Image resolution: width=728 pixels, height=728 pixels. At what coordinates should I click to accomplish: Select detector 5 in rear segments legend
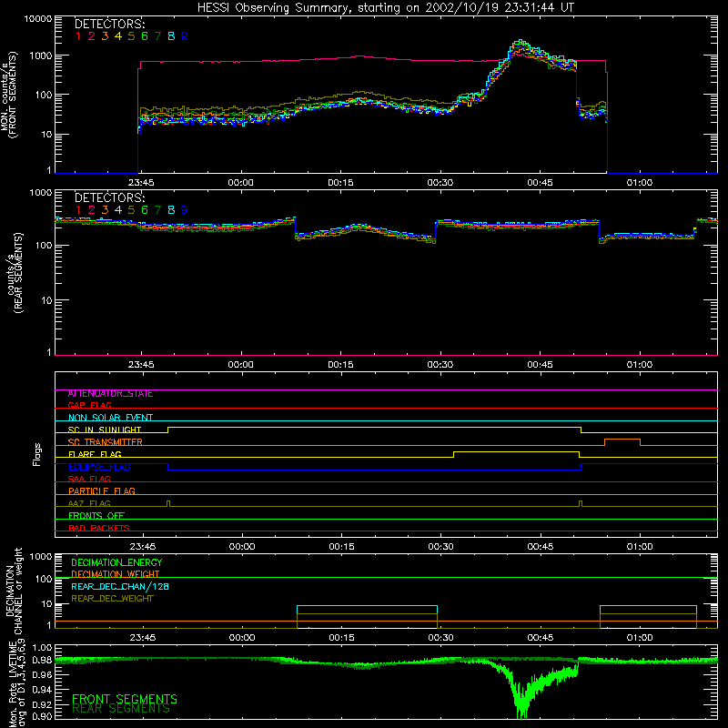pos(131,210)
